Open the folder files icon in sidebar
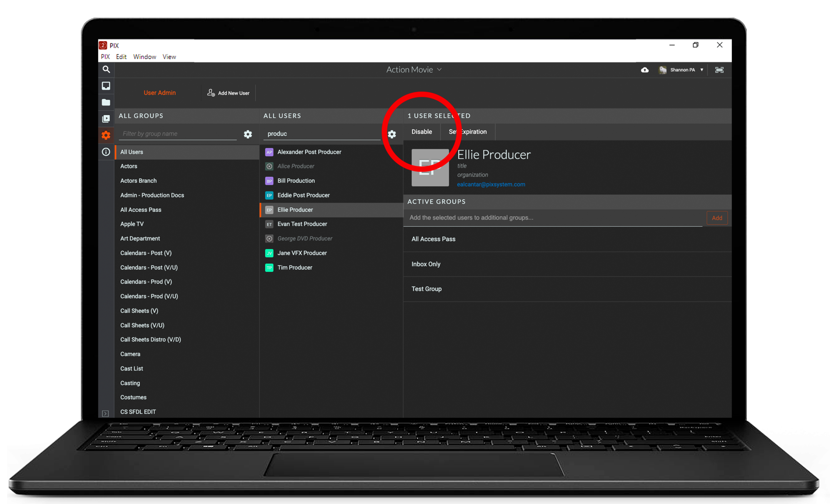Screen dimensions: 830x504 coord(106,102)
